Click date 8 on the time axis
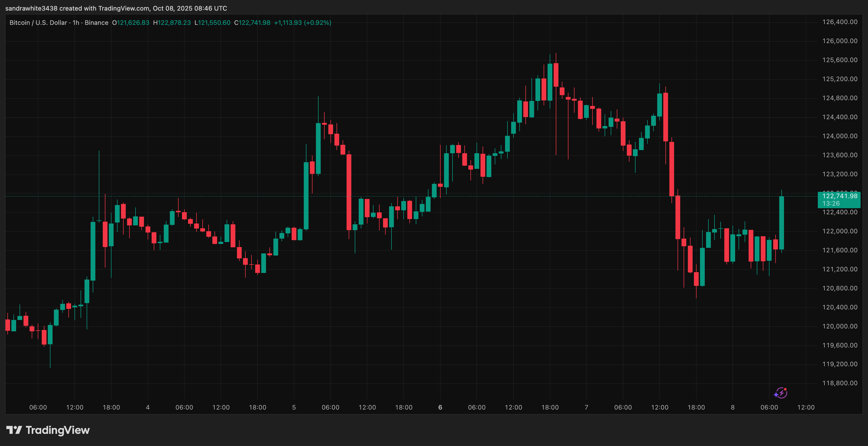This screenshot has height=446, width=868. [x=732, y=407]
